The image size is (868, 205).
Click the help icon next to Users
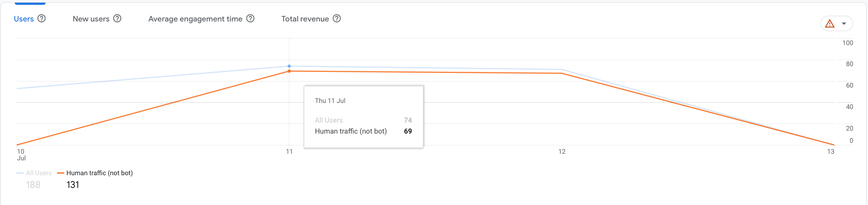pos(42,18)
